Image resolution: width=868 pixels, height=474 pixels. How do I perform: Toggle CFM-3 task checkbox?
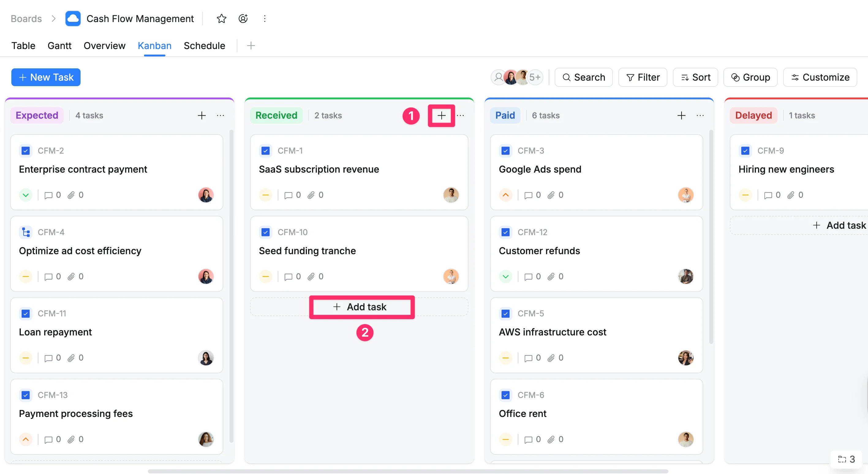click(x=505, y=151)
